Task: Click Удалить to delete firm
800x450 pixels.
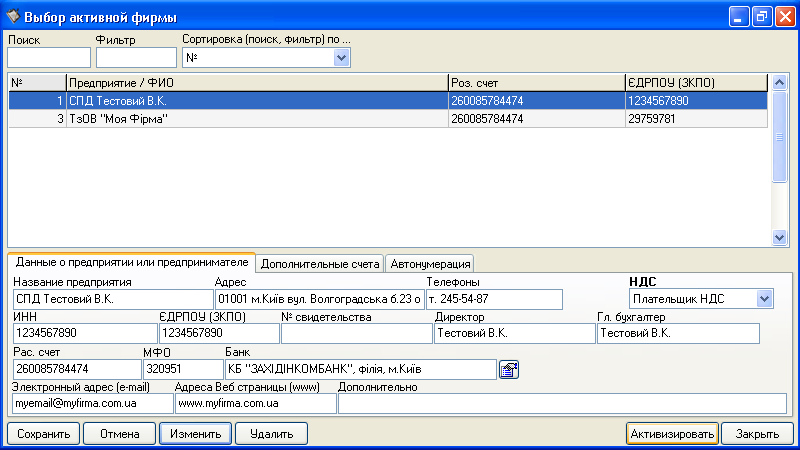Action: 271,434
